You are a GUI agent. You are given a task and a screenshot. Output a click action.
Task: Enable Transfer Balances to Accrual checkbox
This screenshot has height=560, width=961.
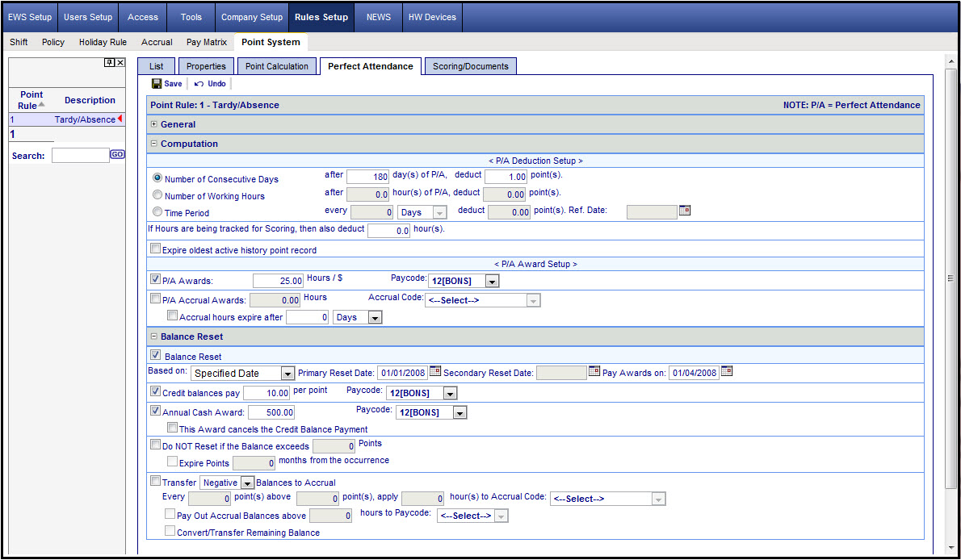[156, 482]
